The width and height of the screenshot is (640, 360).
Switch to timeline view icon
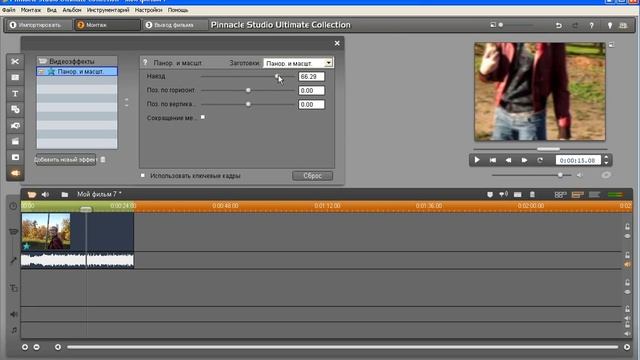[578, 195]
